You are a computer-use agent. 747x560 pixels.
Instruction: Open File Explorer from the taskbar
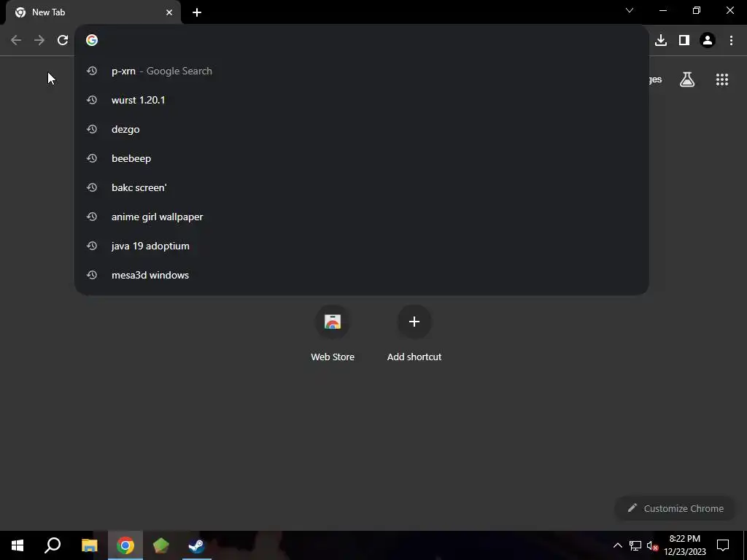tap(89, 545)
